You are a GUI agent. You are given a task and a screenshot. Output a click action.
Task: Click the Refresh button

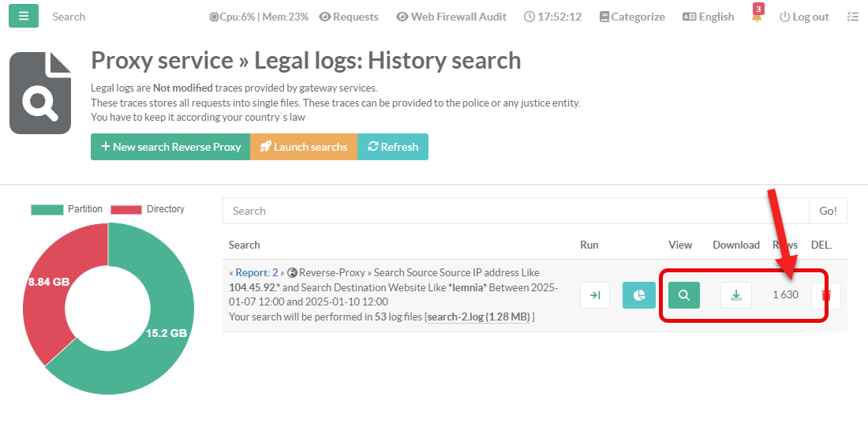pyautogui.click(x=393, y=147)
